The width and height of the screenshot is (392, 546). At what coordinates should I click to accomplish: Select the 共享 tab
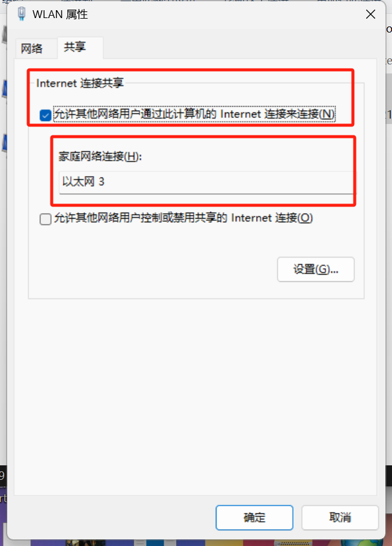click(75, 47)
